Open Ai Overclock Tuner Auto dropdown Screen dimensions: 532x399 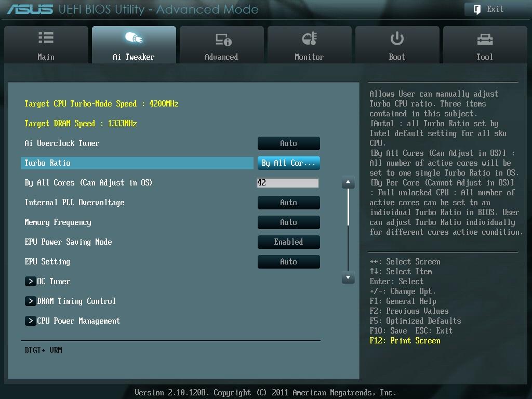tap(289, 143)
